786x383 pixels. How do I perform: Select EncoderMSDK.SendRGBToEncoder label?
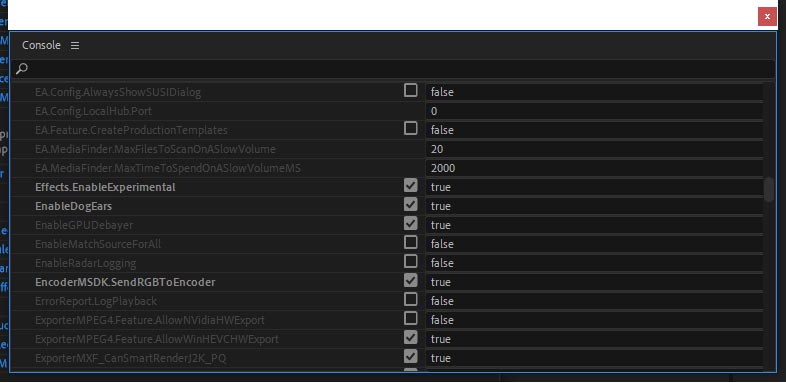point(125,282)
